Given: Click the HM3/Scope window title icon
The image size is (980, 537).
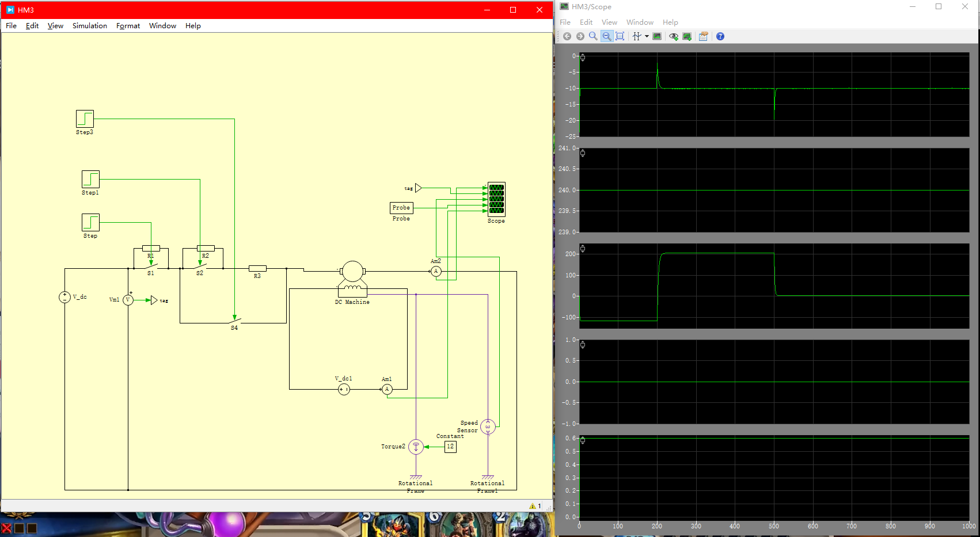Looking at the screenshot, I should click(564, 6).
